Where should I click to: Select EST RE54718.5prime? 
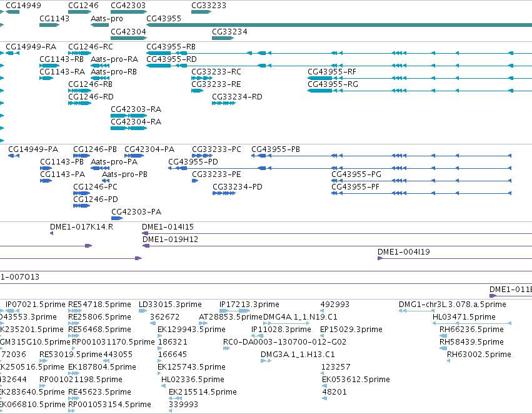pos(100,305)
